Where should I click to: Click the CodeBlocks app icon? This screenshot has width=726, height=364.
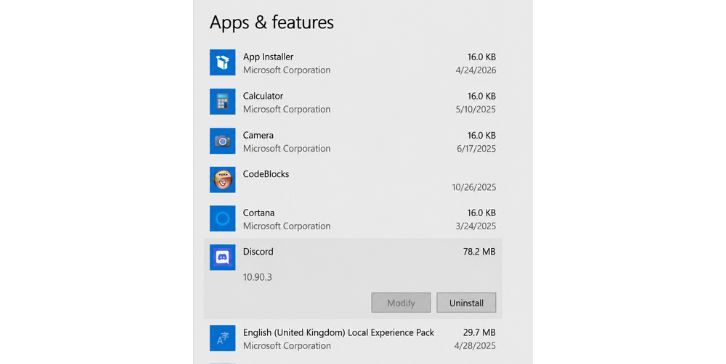tap(222, 180)
